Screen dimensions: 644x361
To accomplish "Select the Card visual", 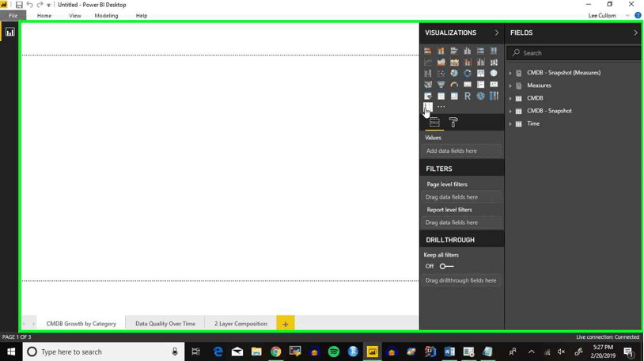I will (468, 85).
